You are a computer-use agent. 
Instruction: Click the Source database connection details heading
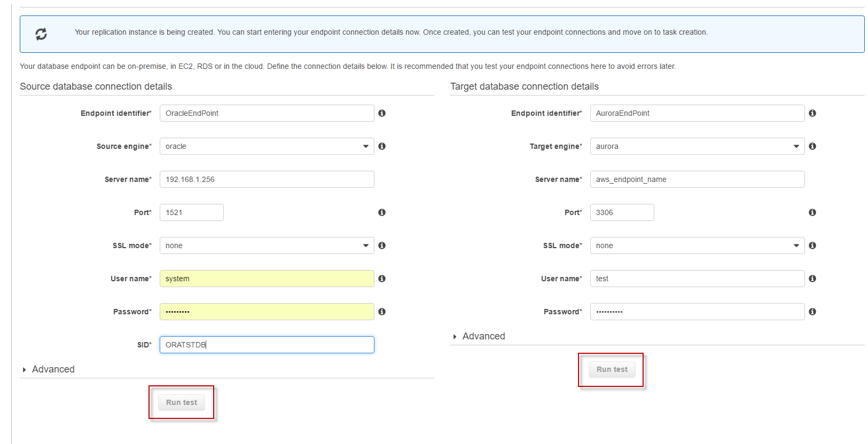(96, 86)
